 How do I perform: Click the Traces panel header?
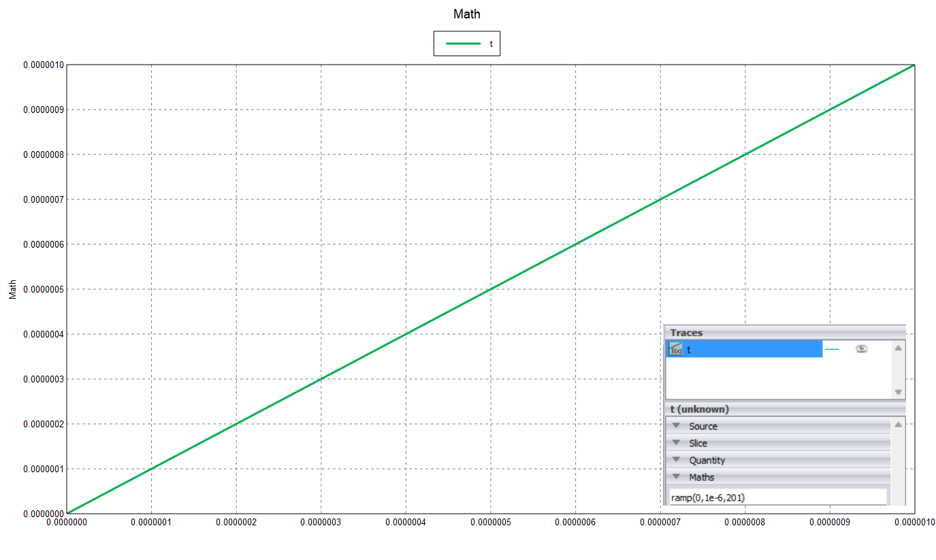click(x=785, y=333)
